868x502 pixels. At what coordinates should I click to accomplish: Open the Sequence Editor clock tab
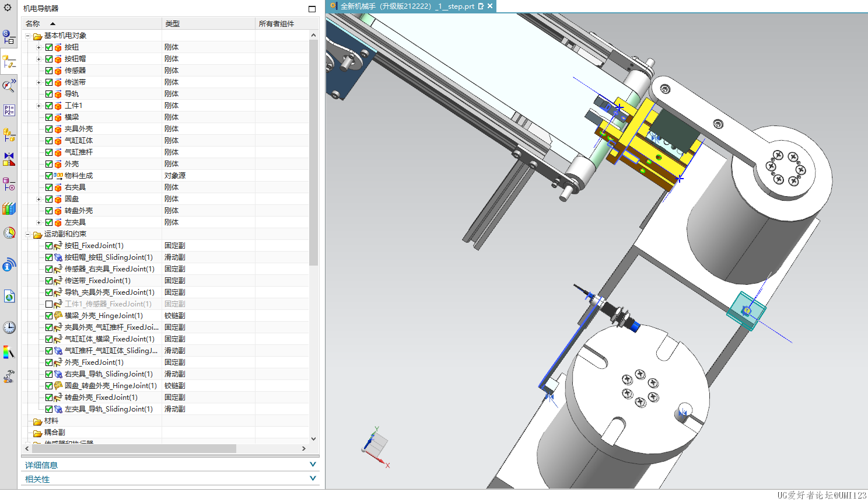tap(9, 233)
